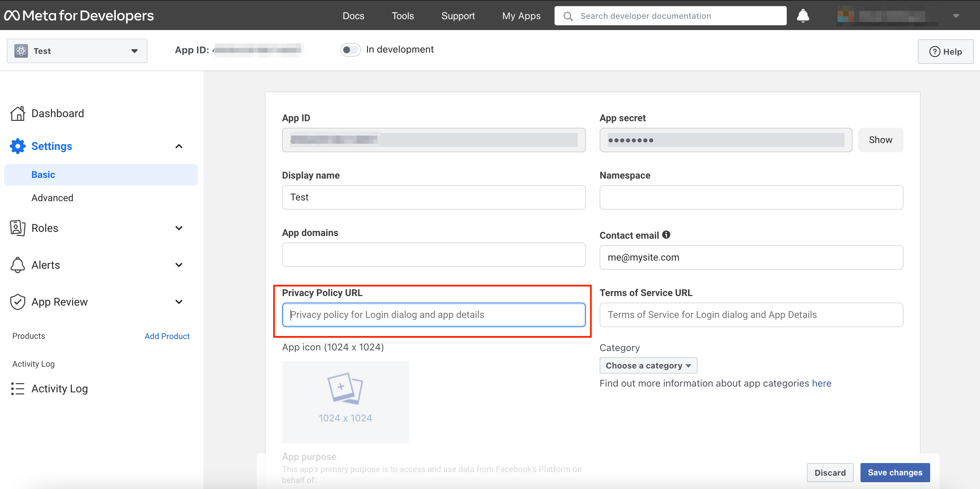Click the Add Product link
The width and height of the screenshot is (980, 489).
pyautogui.click(x=167, y=336)
